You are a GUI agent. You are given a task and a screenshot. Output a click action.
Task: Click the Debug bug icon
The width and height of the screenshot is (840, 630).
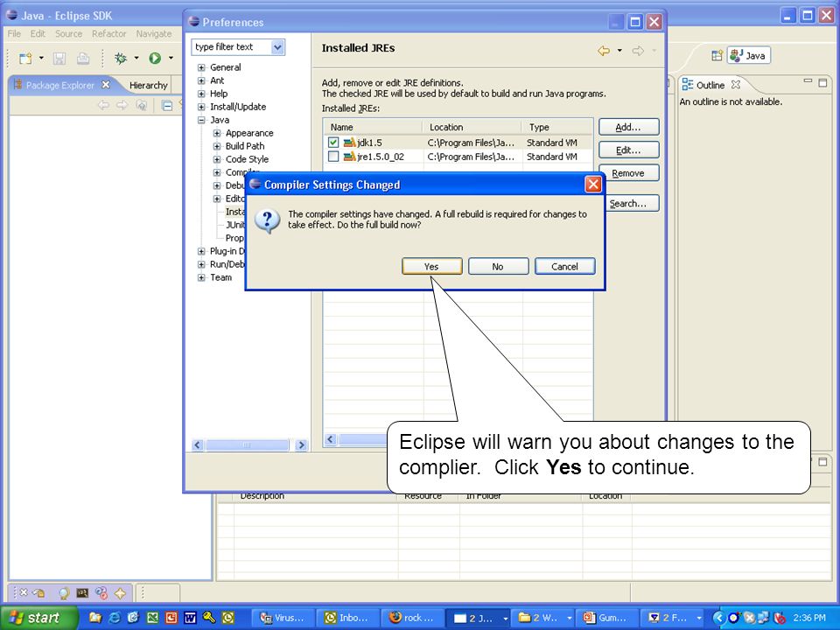[x=121, y=58]
